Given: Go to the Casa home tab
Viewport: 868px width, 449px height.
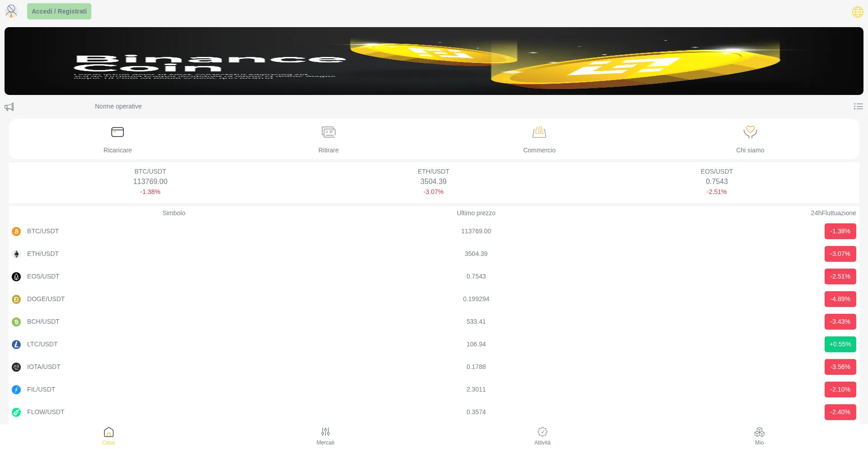Looking at the screenshot, I should (x=108, y=436).
